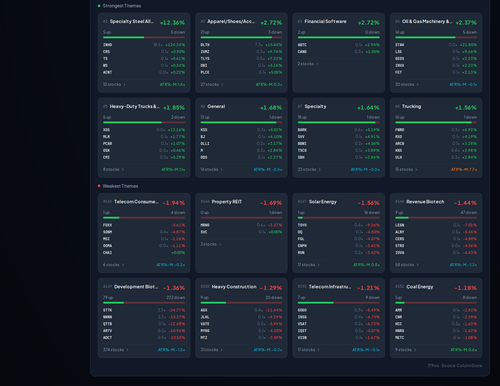Click the PLCE ticker row in Apparel/Shoes card
Viewport: 500px width, 386px height.
(241, 72)
